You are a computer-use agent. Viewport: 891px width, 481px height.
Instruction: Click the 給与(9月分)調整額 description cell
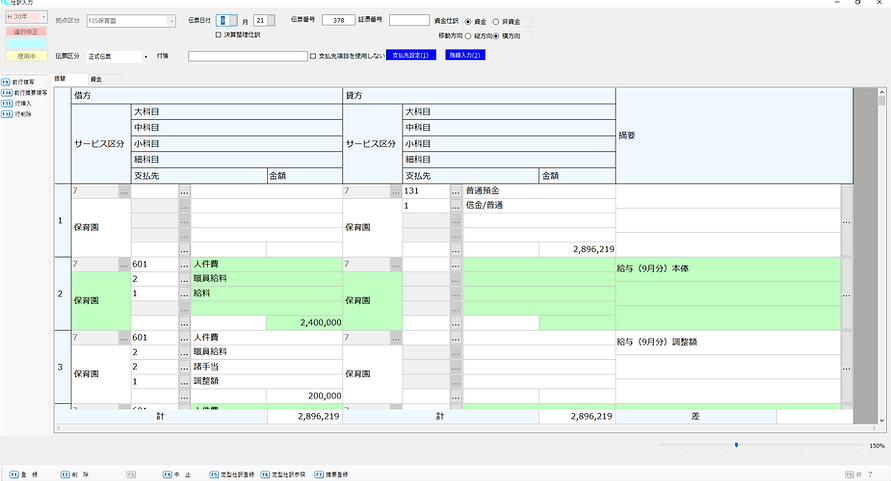[x=728, y=342]
